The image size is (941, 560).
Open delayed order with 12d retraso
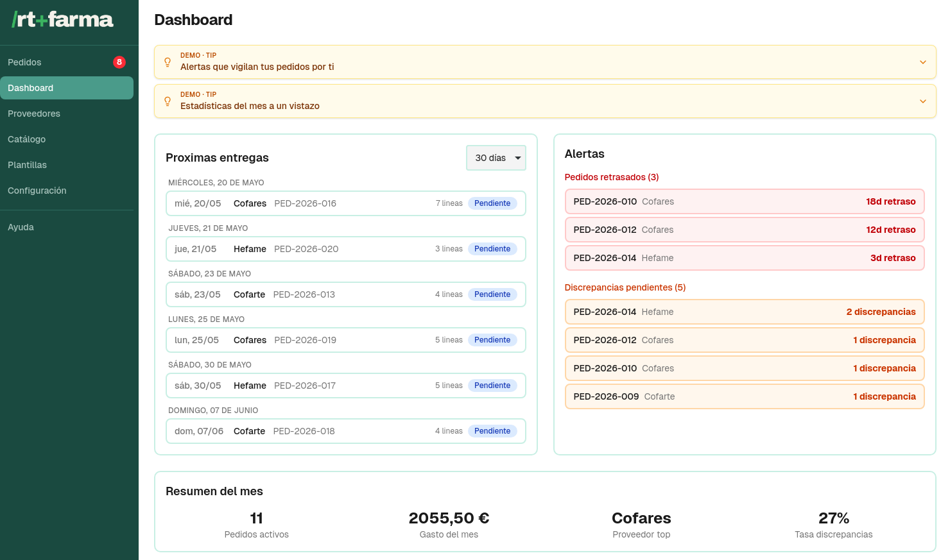click(745, 230)
